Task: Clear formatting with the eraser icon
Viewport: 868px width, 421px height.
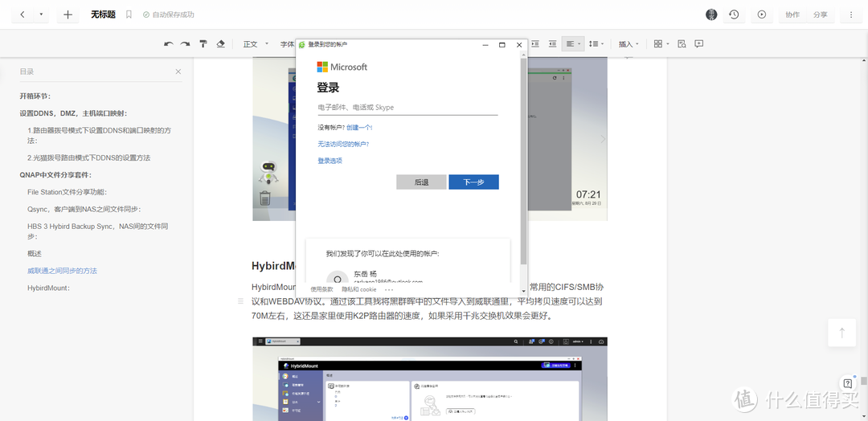Action: pos(220,43)
